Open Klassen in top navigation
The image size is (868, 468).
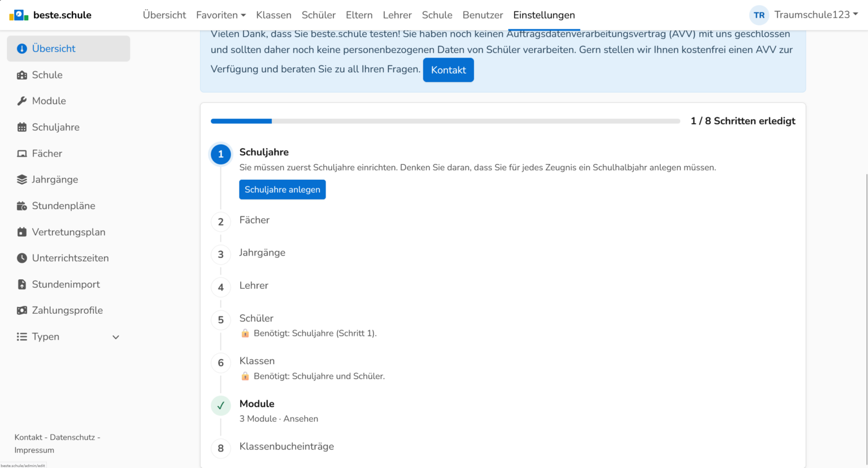pos(274,15)
